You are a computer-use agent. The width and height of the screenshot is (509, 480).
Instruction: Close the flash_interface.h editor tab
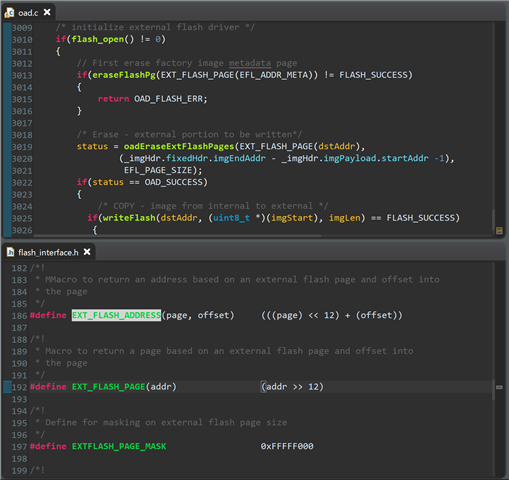point(87,252)
